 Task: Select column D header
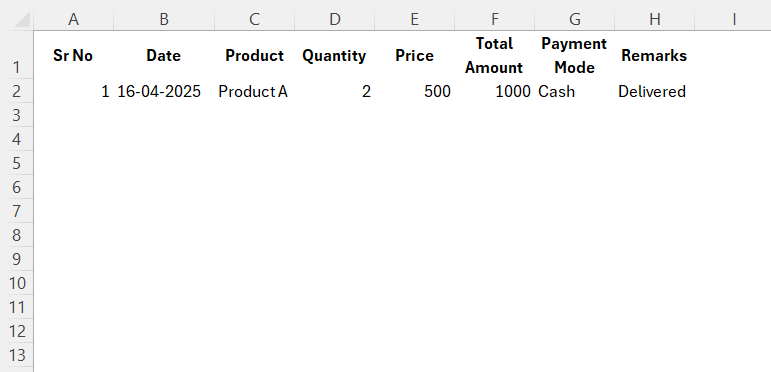point(334,19)
